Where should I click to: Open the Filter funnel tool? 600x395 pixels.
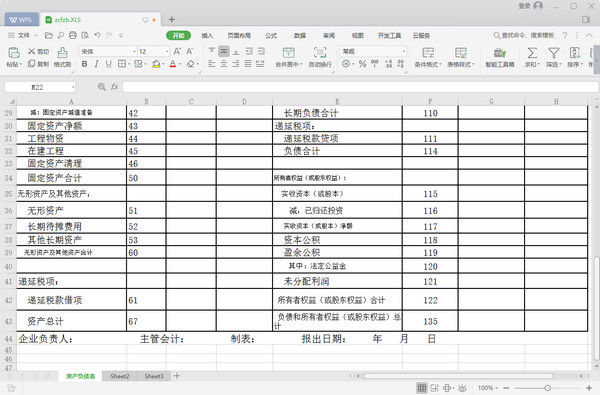tap(553, 53)
